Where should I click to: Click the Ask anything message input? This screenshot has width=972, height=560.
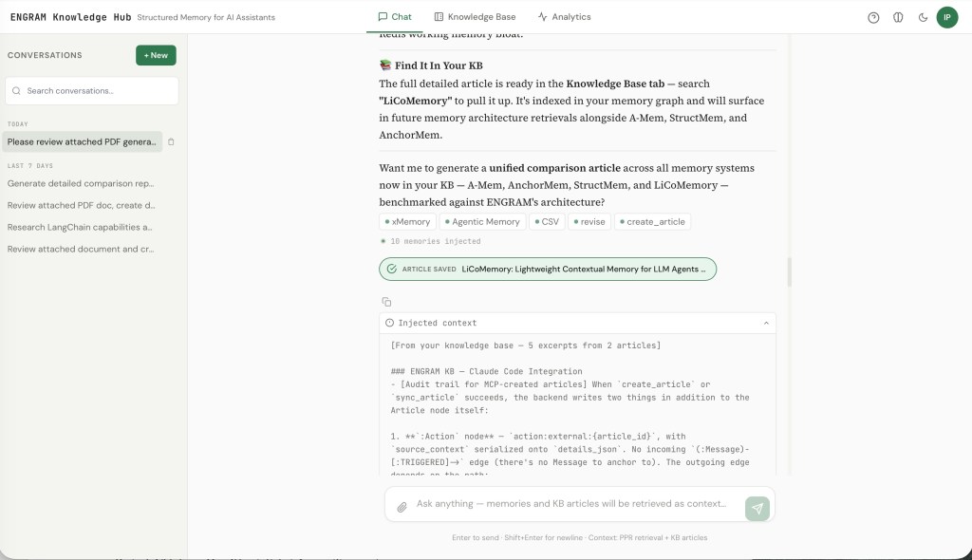click(570, 504)
